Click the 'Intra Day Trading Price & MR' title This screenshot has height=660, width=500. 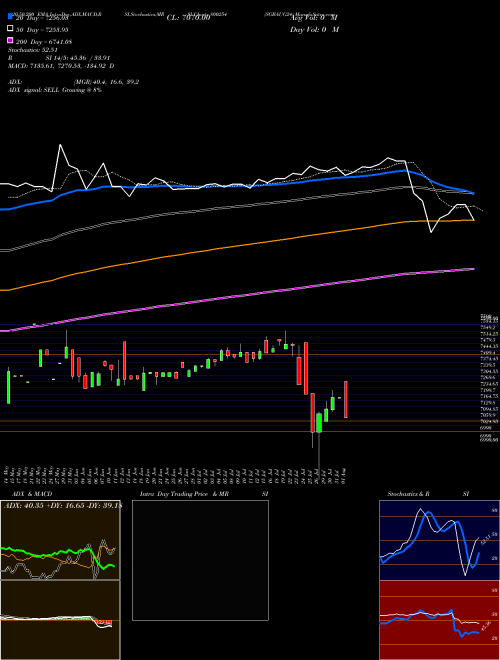click(x=184, y=494)
